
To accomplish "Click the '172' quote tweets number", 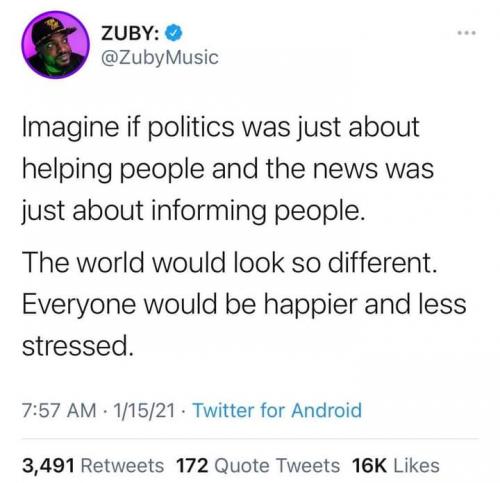I will [x=192, y=465].
